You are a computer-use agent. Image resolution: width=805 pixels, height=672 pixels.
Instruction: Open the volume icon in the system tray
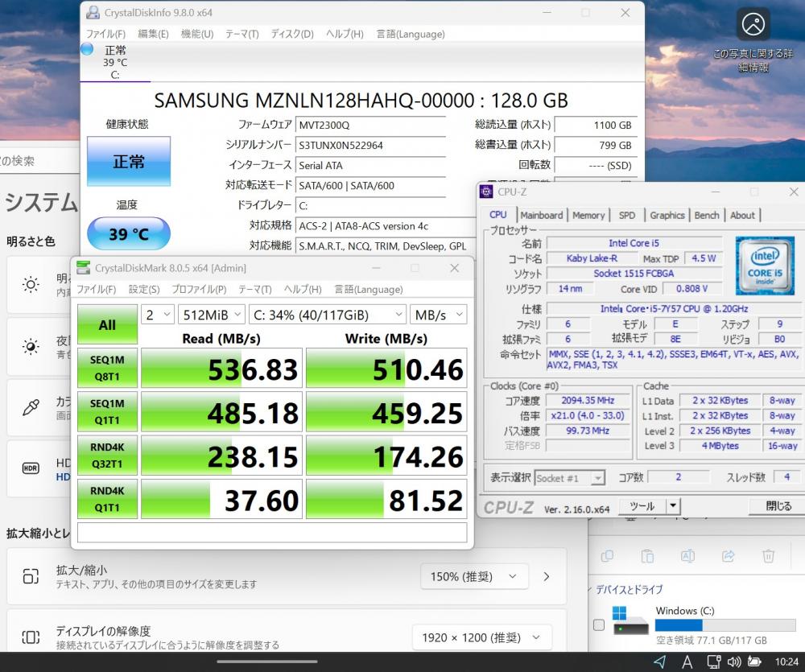(x=733, y=662)
